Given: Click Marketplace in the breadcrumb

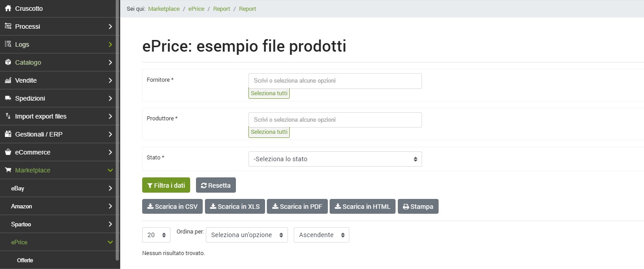Looking at the screenshot, I should [164, 9].
